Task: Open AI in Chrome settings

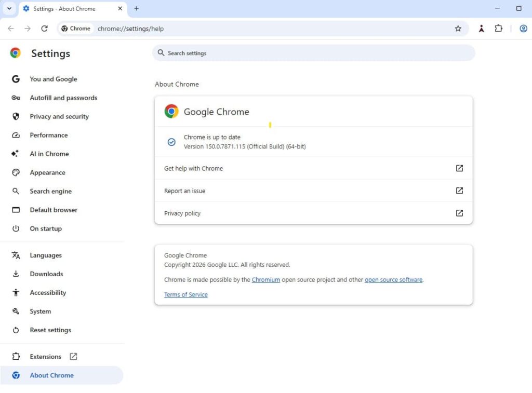Action: pos(62,154)
